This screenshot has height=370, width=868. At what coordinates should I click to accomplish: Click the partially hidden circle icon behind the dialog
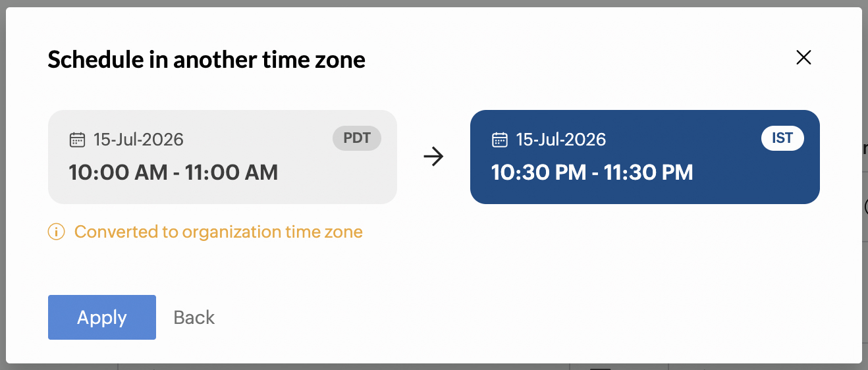tap(865, 207)
